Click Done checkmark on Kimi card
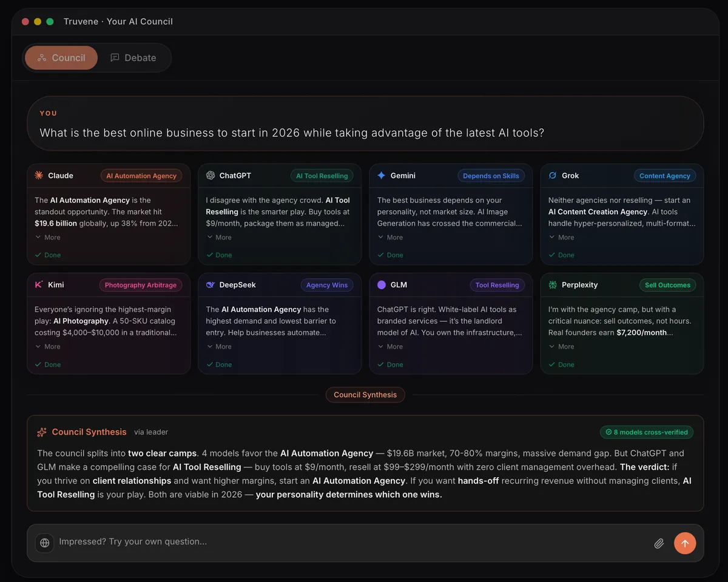Viewport: 728px width, 582px height. tap(38, 364)
